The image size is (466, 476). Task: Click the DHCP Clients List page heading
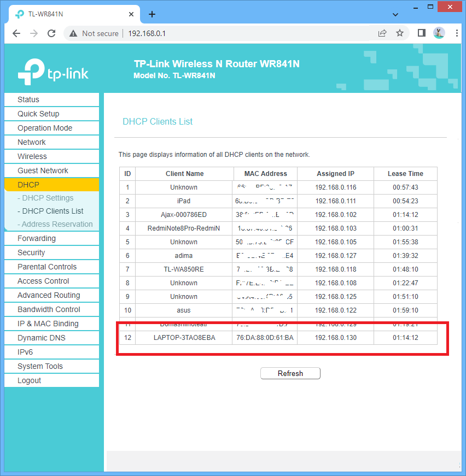[x=158, y=121]
